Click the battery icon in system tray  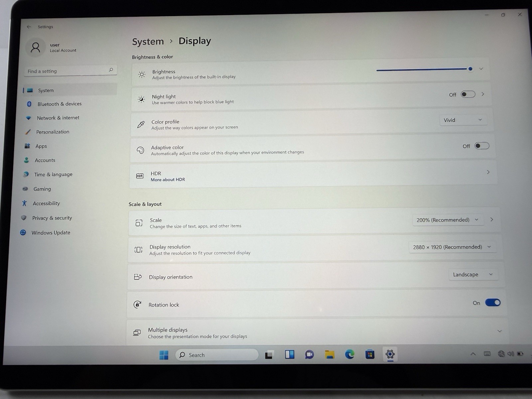pos(520,354)
